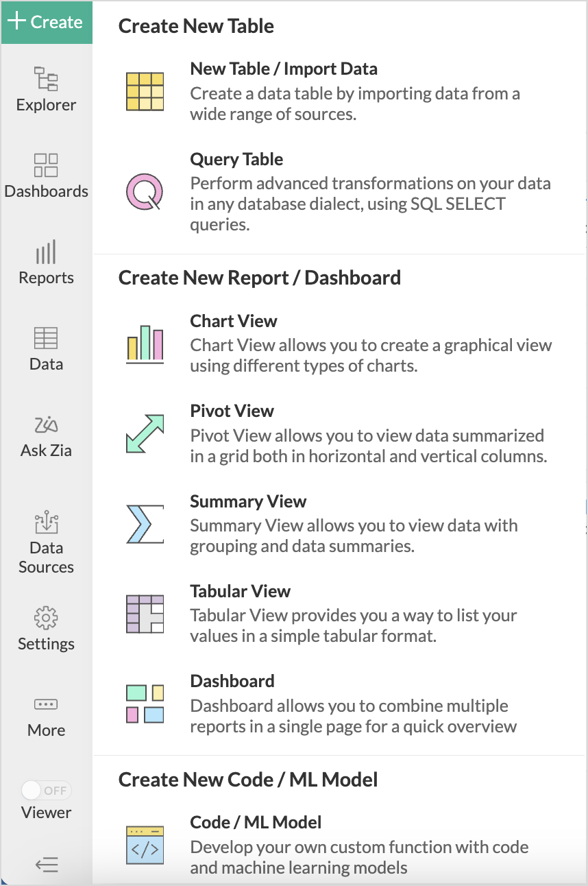Expand the More menu in sidebar

pos(46,717)
